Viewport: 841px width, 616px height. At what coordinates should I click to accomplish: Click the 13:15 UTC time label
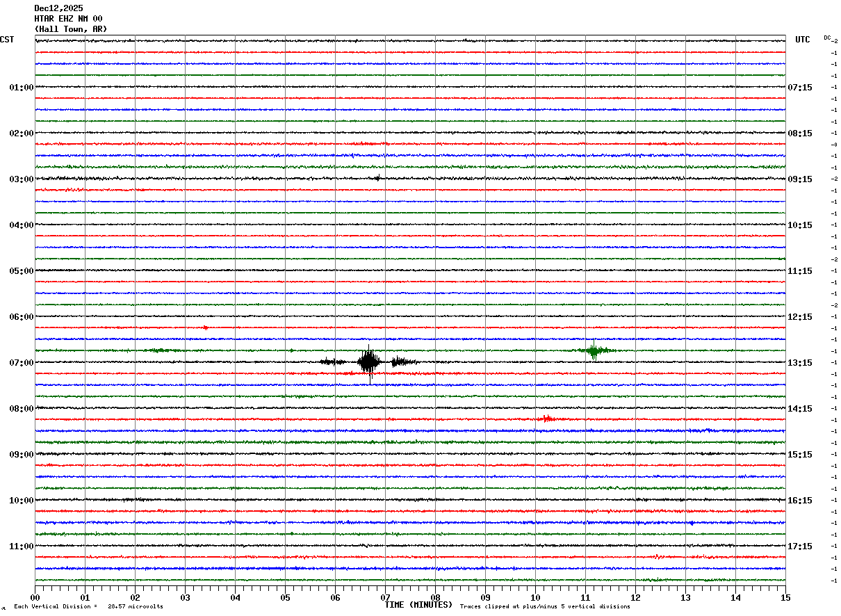pyautogui.click(x=800, y=363)
